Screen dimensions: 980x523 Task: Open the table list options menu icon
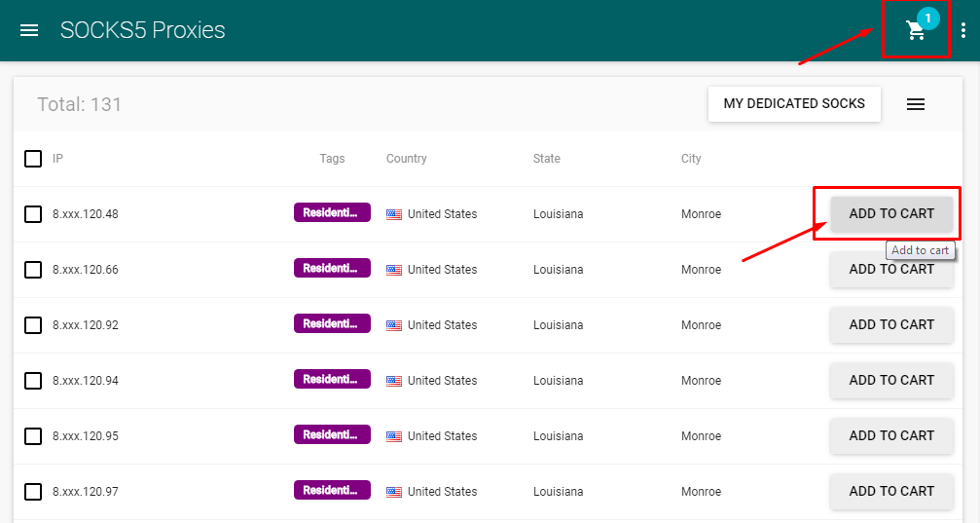pos(916,104)
